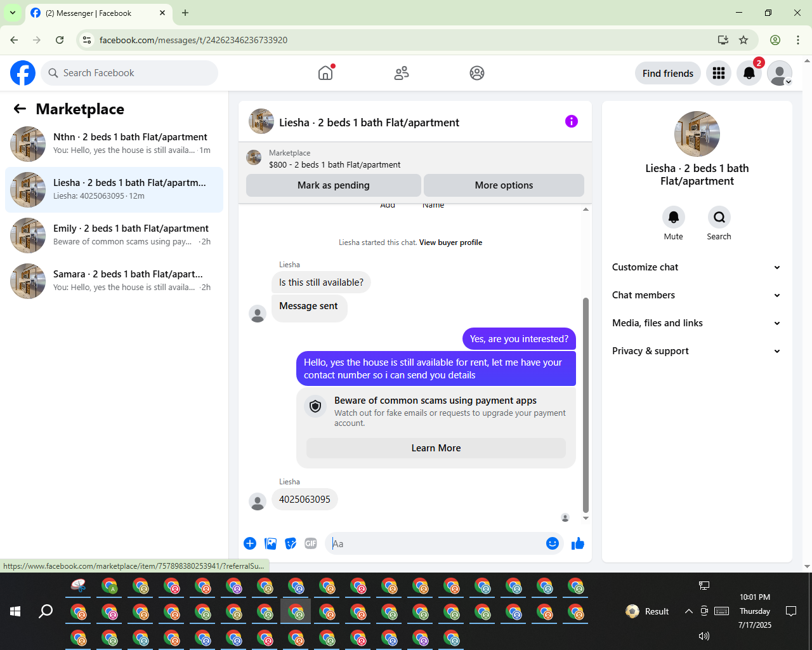Open the tab search dropdown arrow

[13, 13]
